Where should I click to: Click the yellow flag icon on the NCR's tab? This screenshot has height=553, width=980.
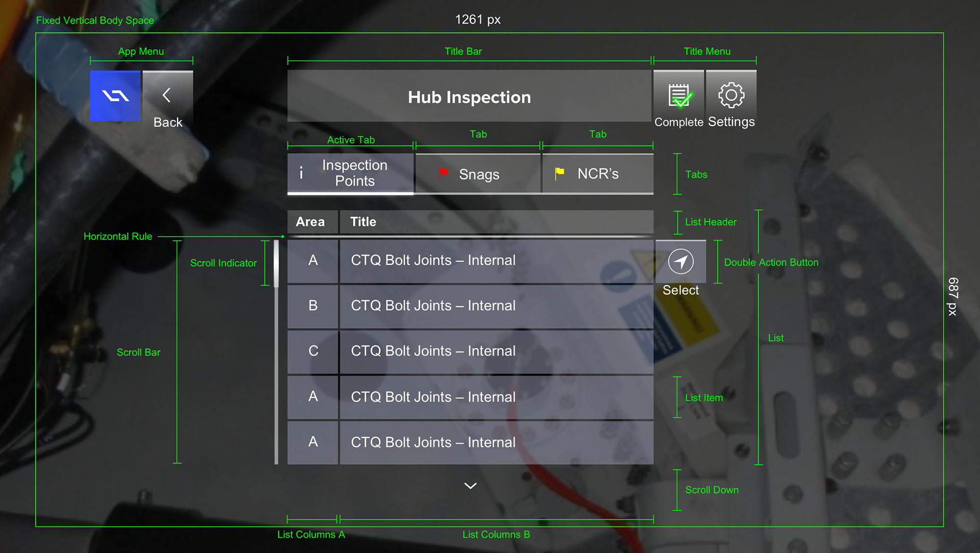(559, 173)
